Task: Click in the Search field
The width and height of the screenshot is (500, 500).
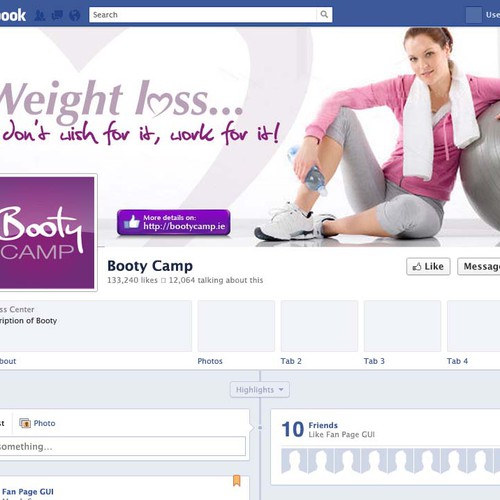Action: (x=203, y=15)
